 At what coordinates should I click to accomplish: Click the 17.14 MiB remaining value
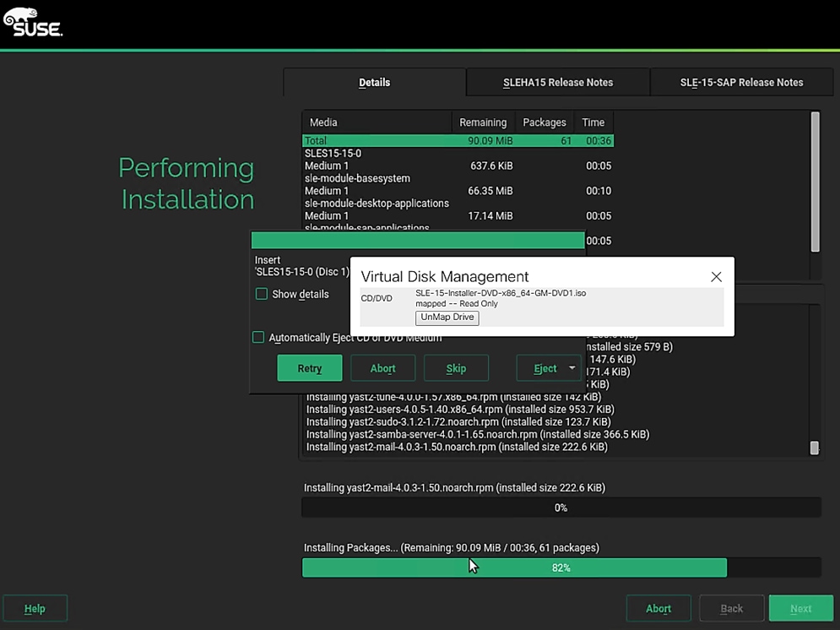coord(490,216)
